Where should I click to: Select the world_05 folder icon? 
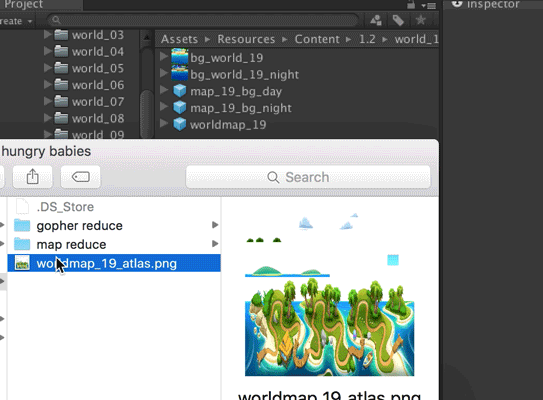61,68
